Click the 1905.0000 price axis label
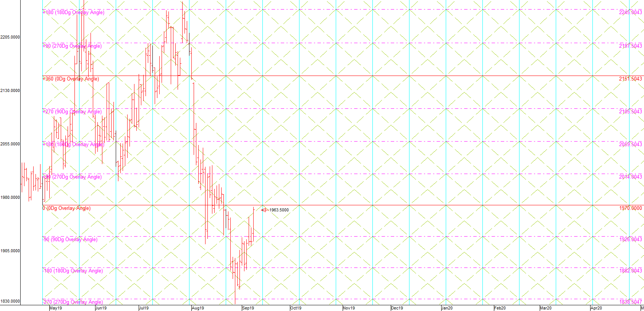Image resolution: width=644 pixels, height=311 pixels. point(10,251)
